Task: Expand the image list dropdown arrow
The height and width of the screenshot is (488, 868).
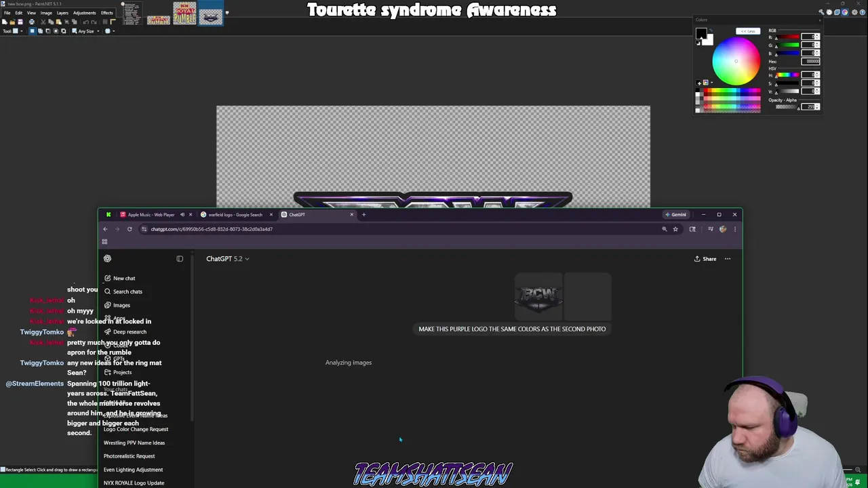Action: (227, 13)
